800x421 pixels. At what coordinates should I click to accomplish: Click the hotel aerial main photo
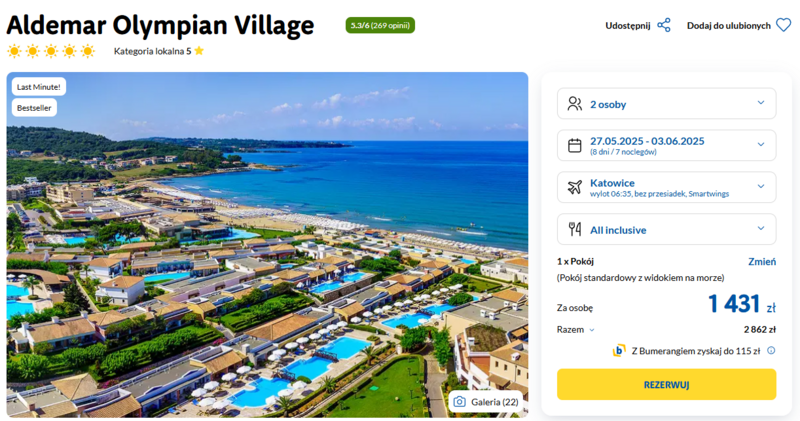(267, 244)
